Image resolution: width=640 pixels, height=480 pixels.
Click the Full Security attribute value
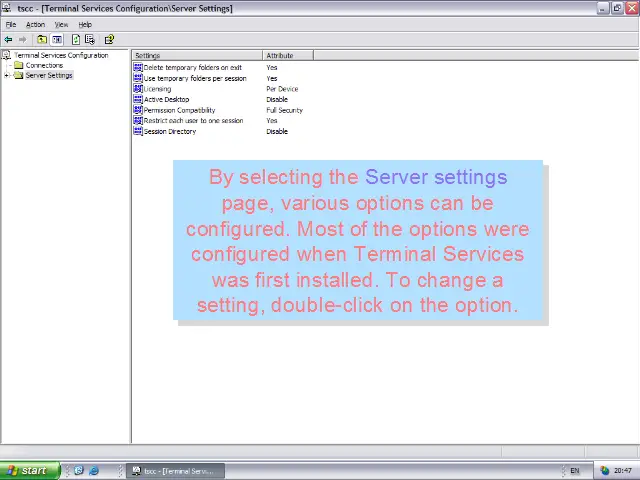pos(284,110)
